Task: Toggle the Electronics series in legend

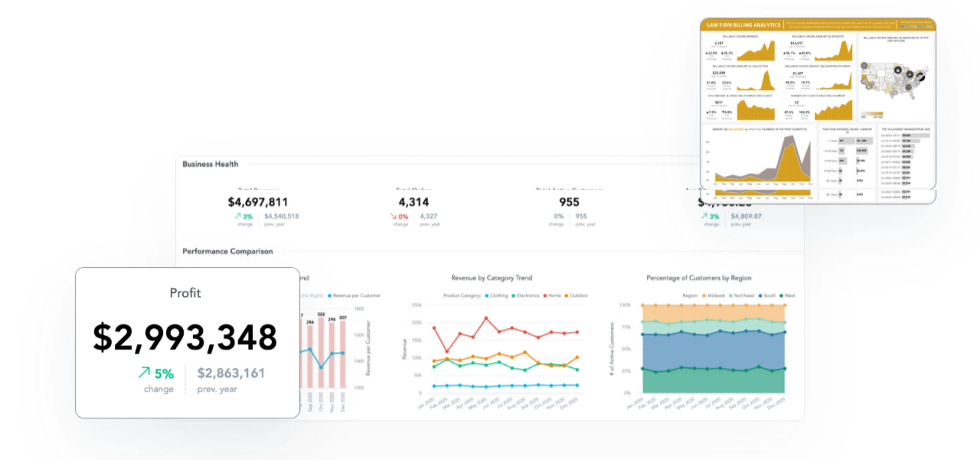Action: (x=525, y=295)
